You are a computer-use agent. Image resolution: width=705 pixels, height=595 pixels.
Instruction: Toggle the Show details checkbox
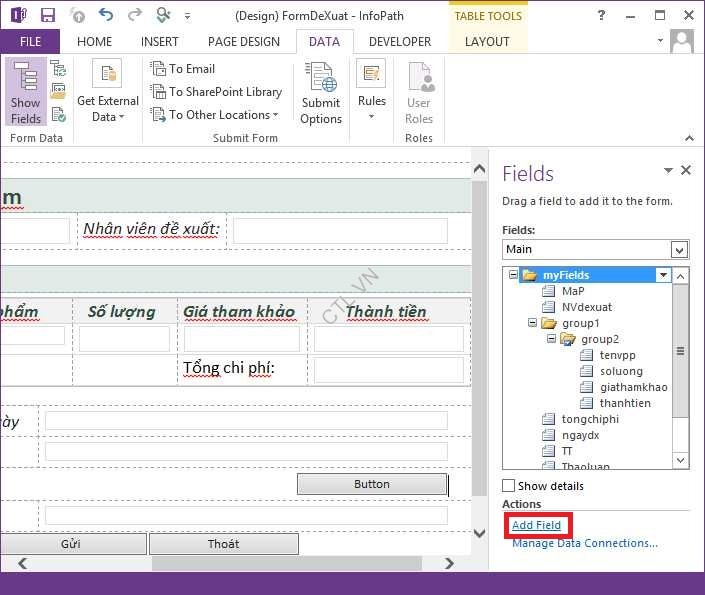click(x=509, y=486)
